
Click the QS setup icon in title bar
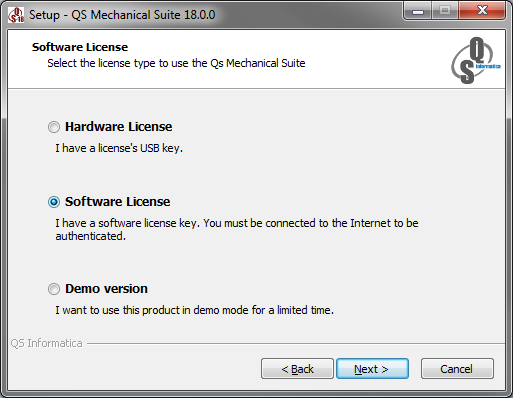point(16,15)
